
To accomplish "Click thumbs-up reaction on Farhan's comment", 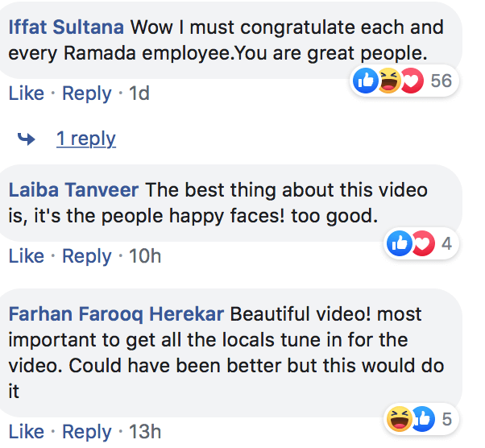I will point(424,419).
